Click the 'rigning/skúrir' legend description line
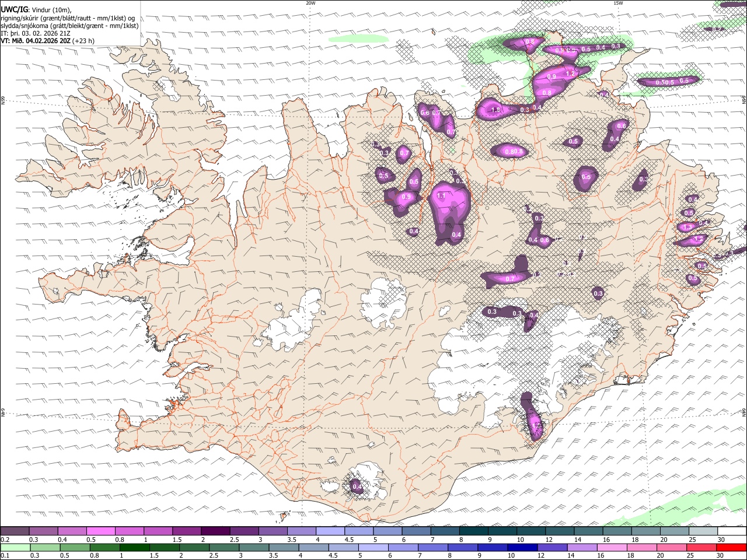747x560 pixels. coord(68,17)
